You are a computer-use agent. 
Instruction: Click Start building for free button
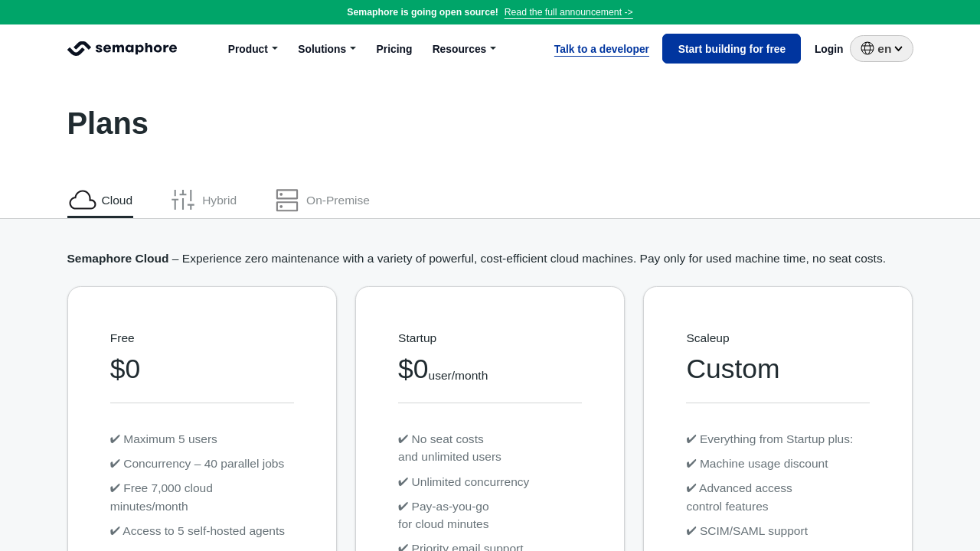tap(731, 49)
